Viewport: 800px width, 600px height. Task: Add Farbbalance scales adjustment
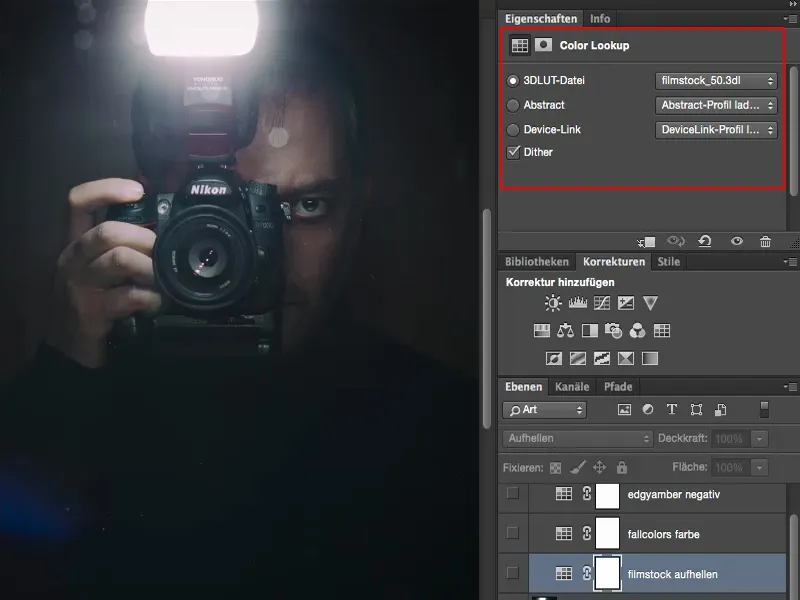pyautogui.click(x=565, y=331)
